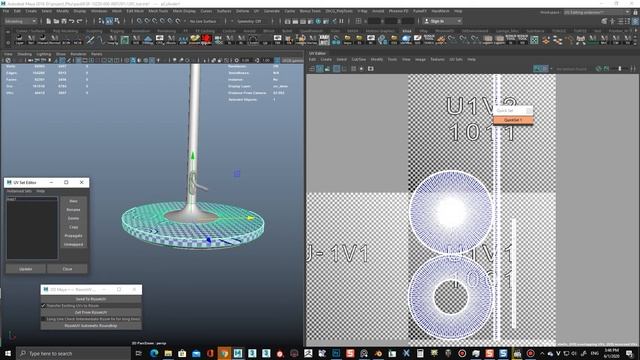
Task: Open the Shading menu in viewport panel
Action: click(24, 54)
